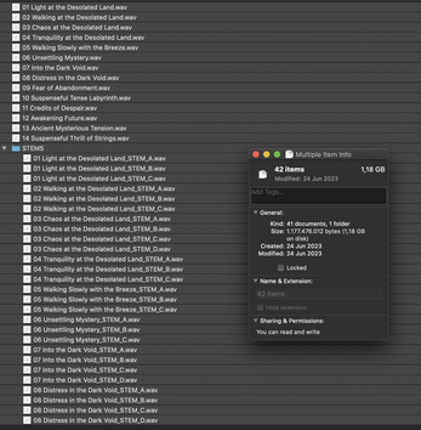This screenshot has height=430, width=421.
Task: Click the Add Tags field
Action: coord(319,196)
